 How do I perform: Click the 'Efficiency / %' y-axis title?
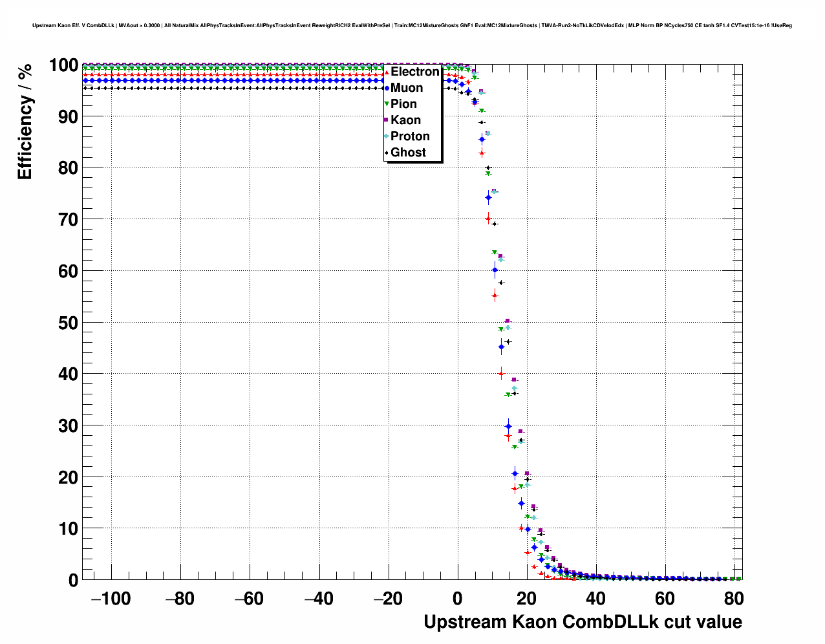click(x=25, y=122)
